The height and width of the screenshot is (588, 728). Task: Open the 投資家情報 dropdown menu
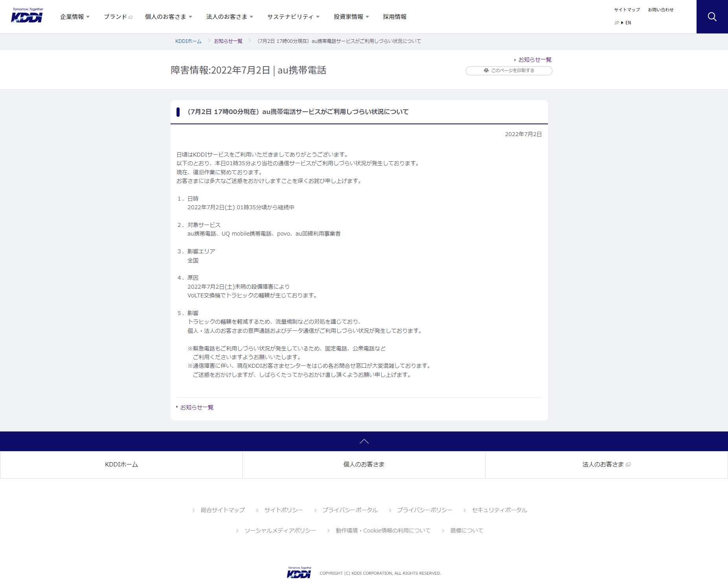tap(351, 17)
